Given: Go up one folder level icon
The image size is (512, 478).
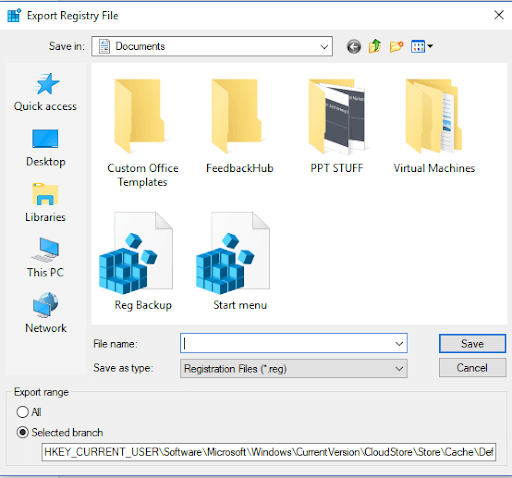Looking at the screenshot, I should (x=375, y=46).
